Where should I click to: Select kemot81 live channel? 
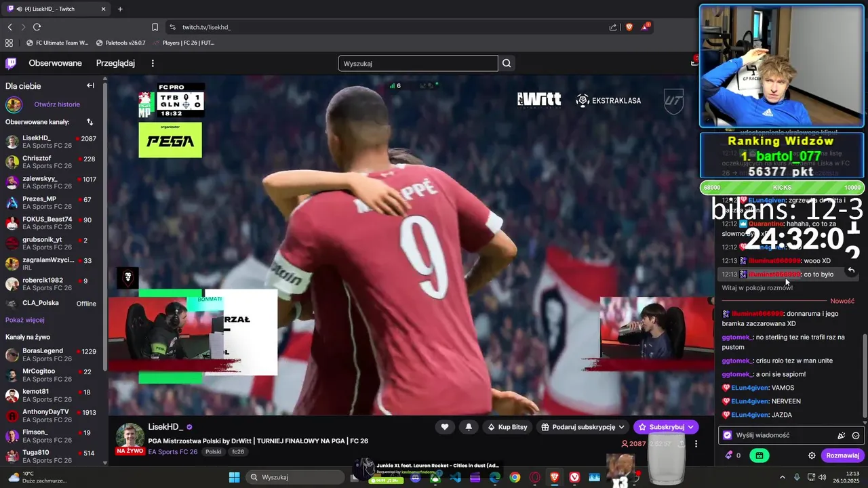pyautogui.click(x=51, y=395)
